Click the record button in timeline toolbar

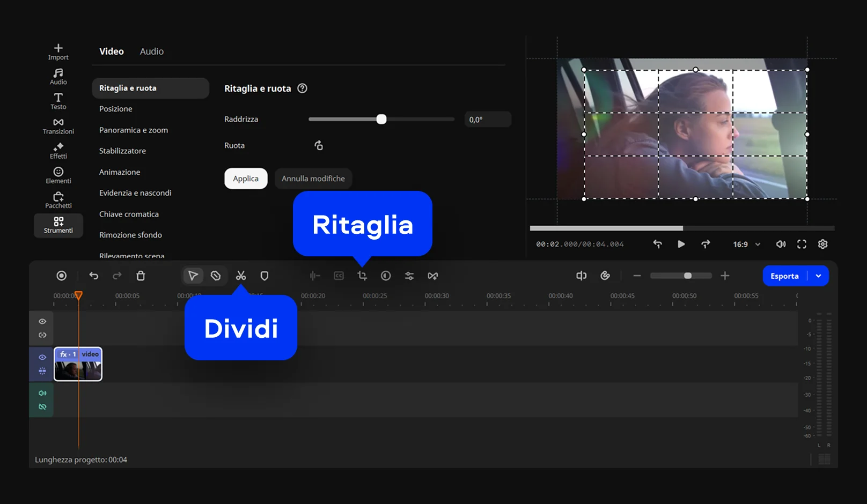tap(62, 276)
